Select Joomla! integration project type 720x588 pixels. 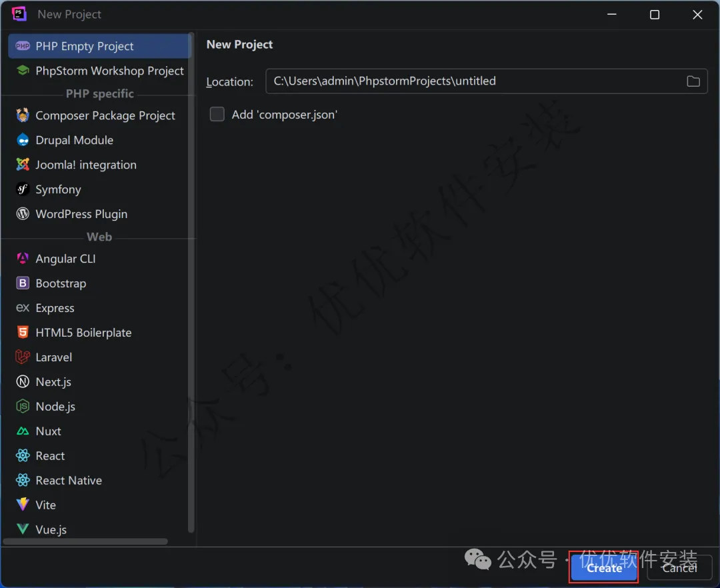99,165
